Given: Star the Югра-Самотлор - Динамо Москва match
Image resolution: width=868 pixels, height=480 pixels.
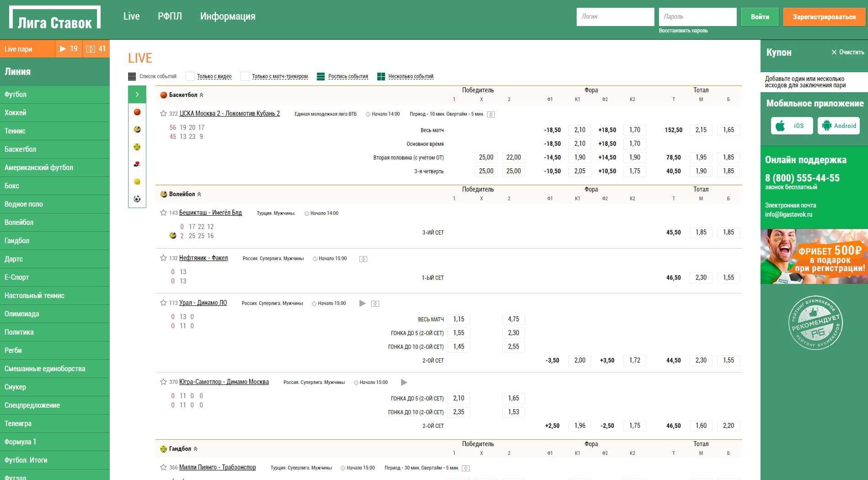Looking at the screenshot, I should tap(163, 382).
